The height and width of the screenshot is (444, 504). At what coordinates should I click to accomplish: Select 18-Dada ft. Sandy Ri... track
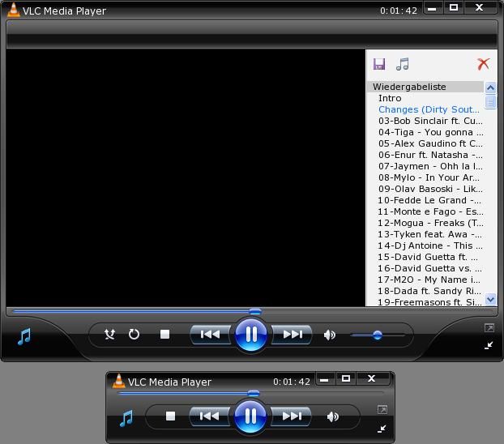[x=429, y=291]
